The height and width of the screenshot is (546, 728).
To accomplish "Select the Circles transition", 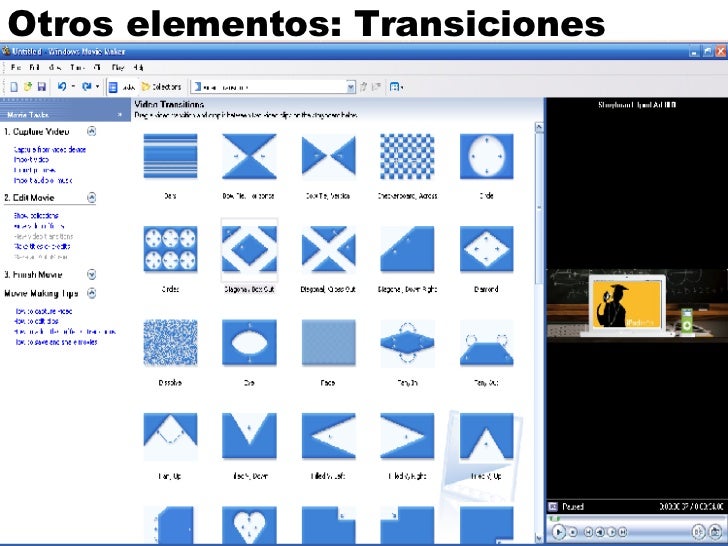I will 170,249.
